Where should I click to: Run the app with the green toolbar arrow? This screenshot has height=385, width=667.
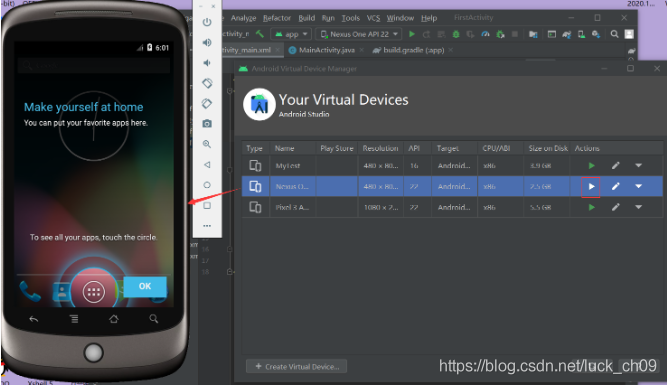point(412,34)
